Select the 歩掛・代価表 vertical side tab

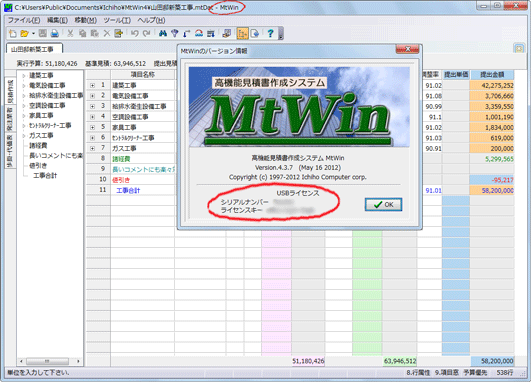[x=10, y=151]
